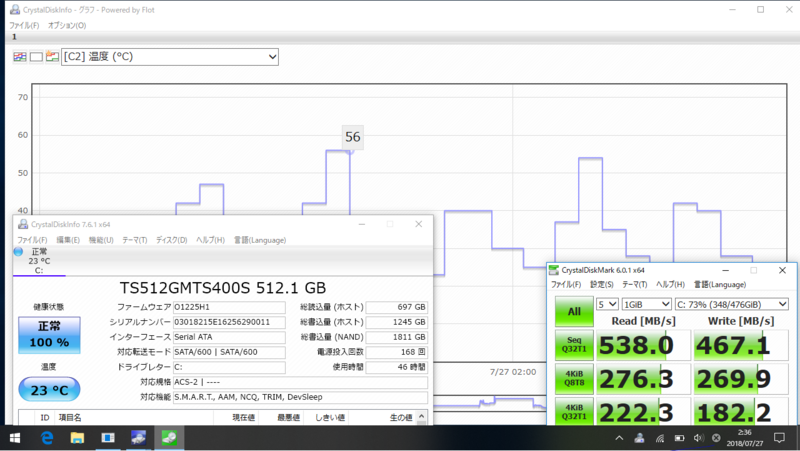Image resolution: width=800 pixels, height=451 pixels.
Task: Click the S.M.A.R.T. features field
Action: [300, 397]
